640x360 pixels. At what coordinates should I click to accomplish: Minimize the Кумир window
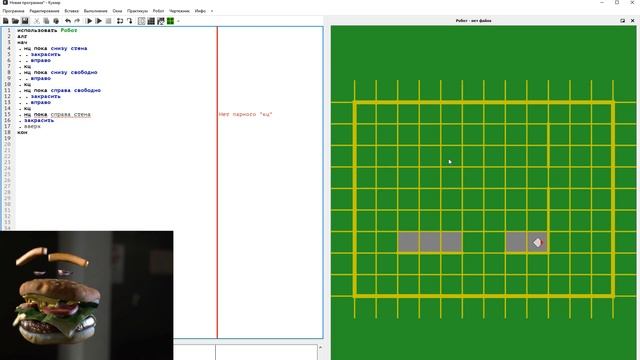click(602, 2)
